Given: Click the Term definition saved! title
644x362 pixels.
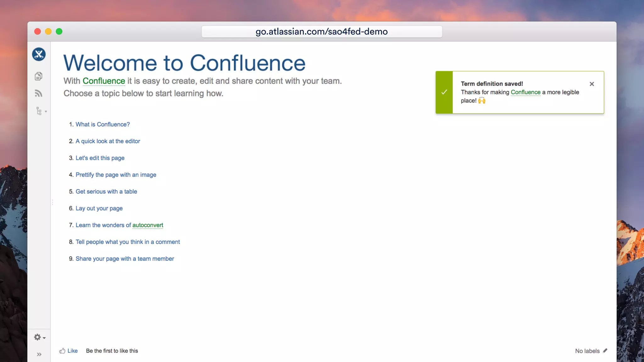Looking at the screenshot, I should (x=492, y=84).
